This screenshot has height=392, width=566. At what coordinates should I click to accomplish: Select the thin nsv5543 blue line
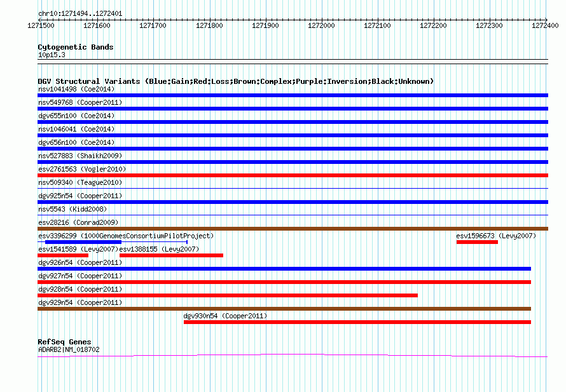[x=293, y=215]
